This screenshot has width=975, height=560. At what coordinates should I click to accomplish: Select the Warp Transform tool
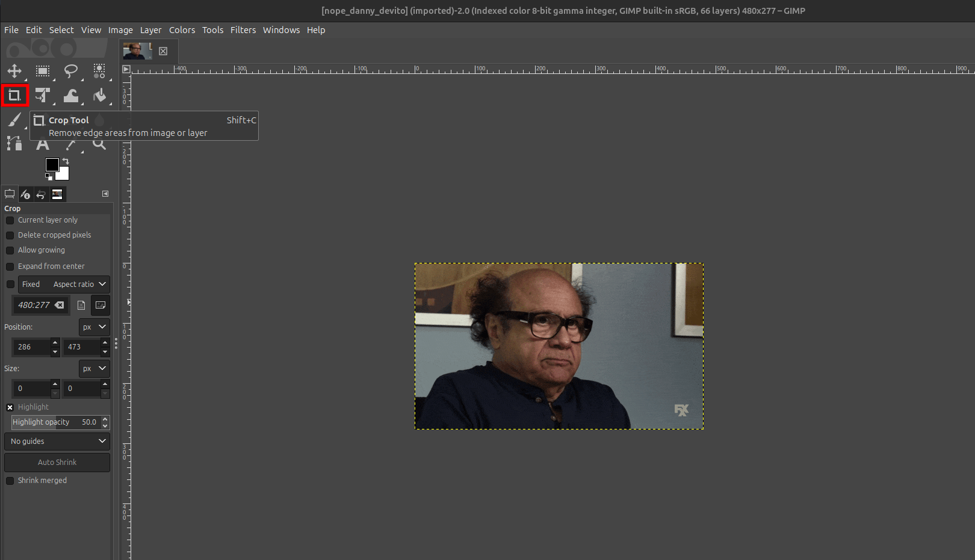[x=71, y=96]
